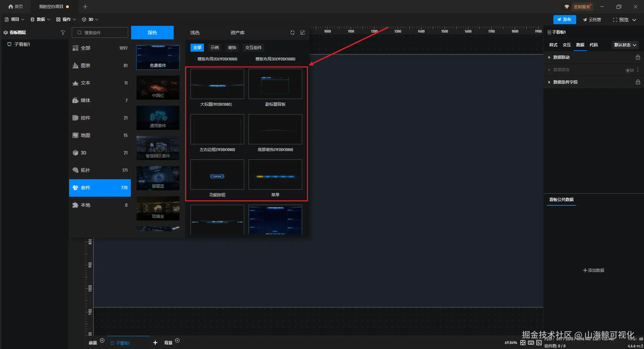
Task: Select the 星曜蓝 kit thumbnail
Action: click(x=158, y=178)
